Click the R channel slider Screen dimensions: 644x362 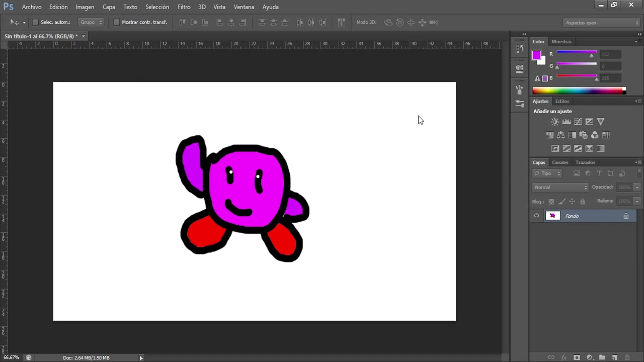[577, 52]
